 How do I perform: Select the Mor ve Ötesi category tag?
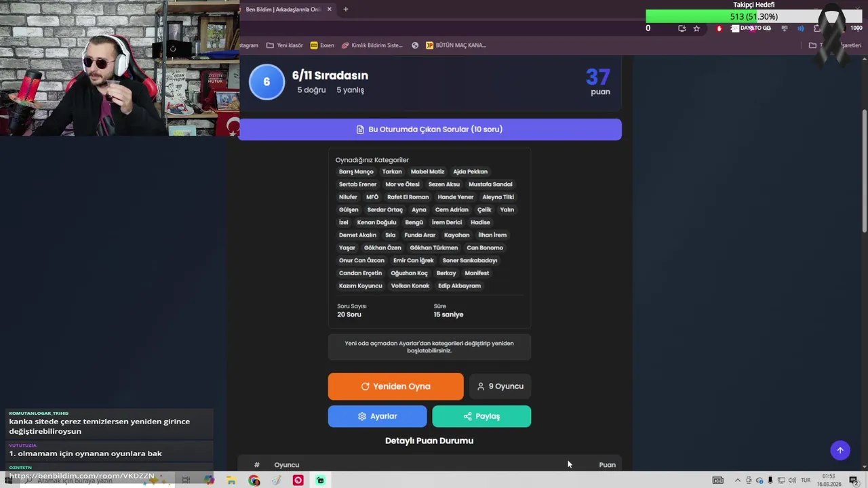click(402, 184)
